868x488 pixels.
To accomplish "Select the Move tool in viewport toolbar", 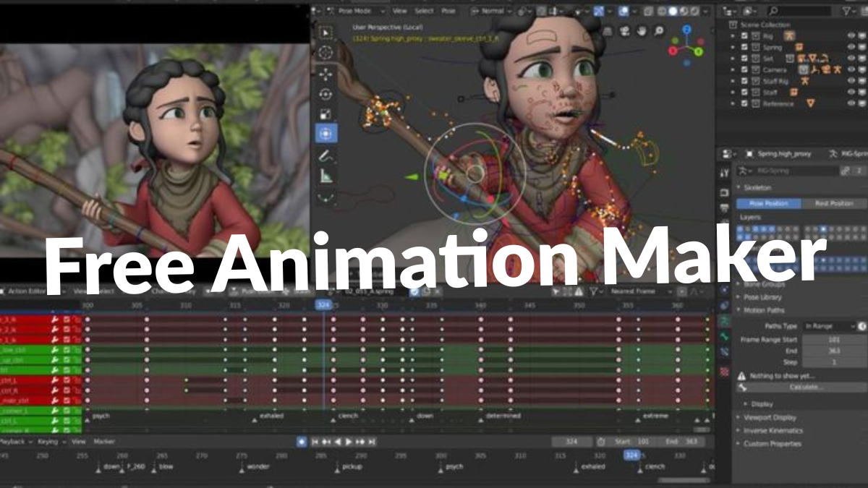I will 325,73.
